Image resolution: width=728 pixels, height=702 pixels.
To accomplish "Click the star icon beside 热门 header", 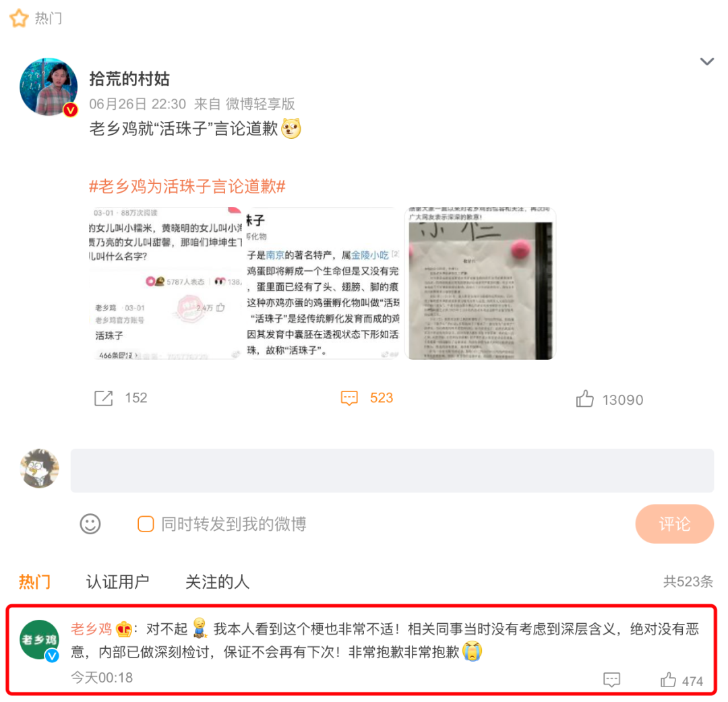I will click(19, 19).
